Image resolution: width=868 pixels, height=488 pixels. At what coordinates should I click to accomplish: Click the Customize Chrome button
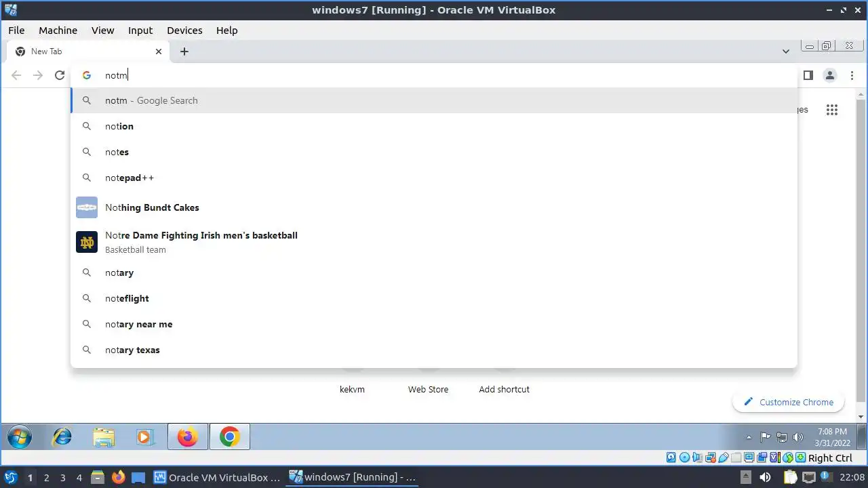(788, 402)
